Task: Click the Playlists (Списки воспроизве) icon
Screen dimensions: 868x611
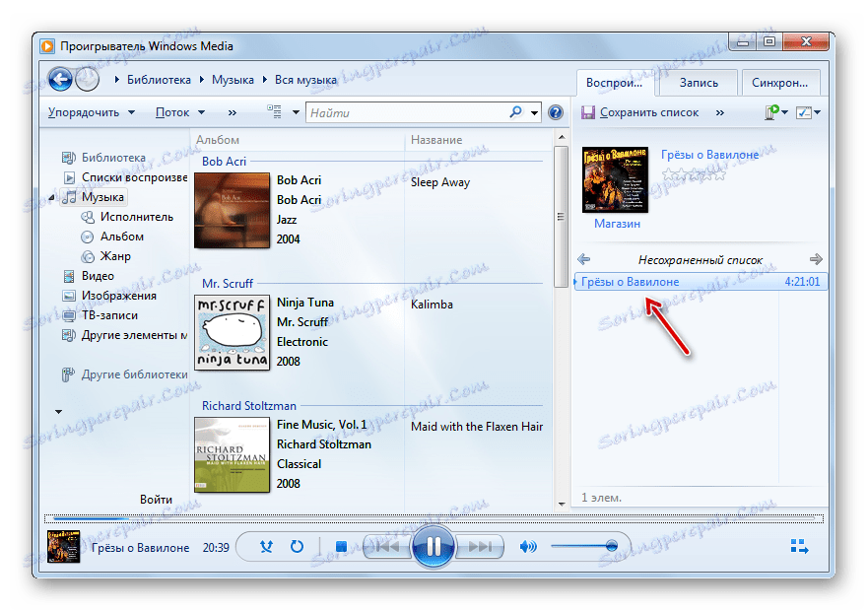Action: (69, 177)
